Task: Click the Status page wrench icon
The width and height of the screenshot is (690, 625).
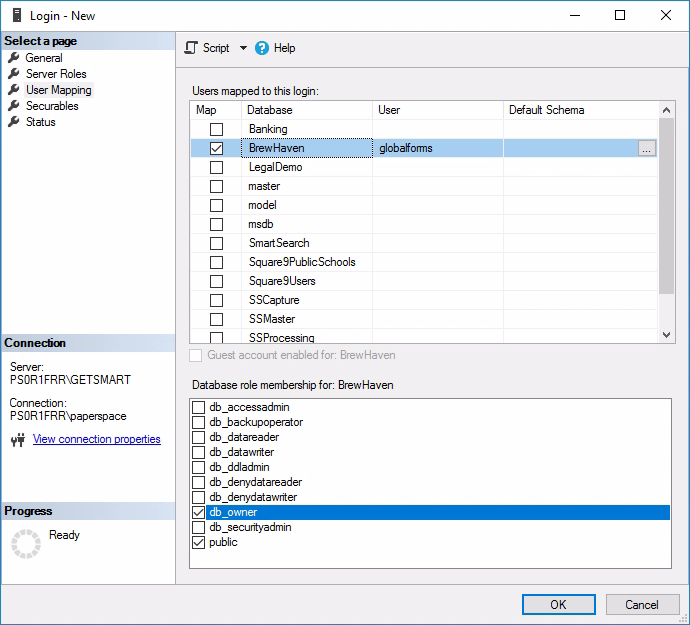Action: coord(14,122)
